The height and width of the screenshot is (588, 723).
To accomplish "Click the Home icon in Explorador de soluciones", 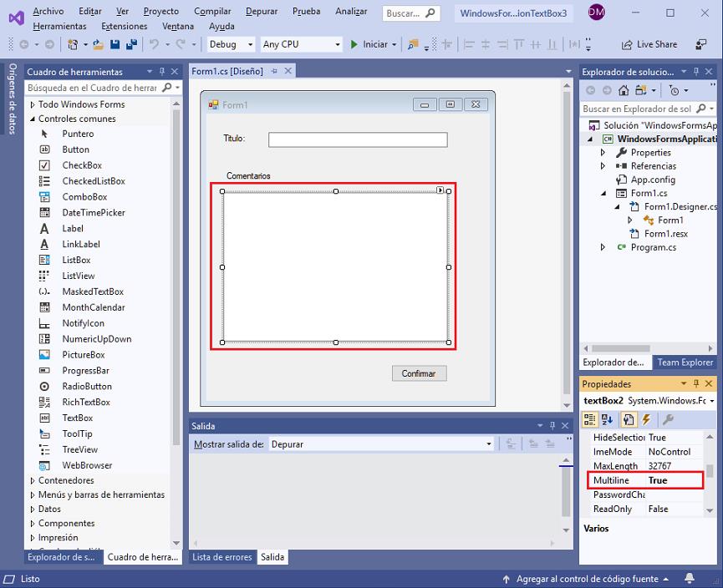I will (x=623, y=89).
